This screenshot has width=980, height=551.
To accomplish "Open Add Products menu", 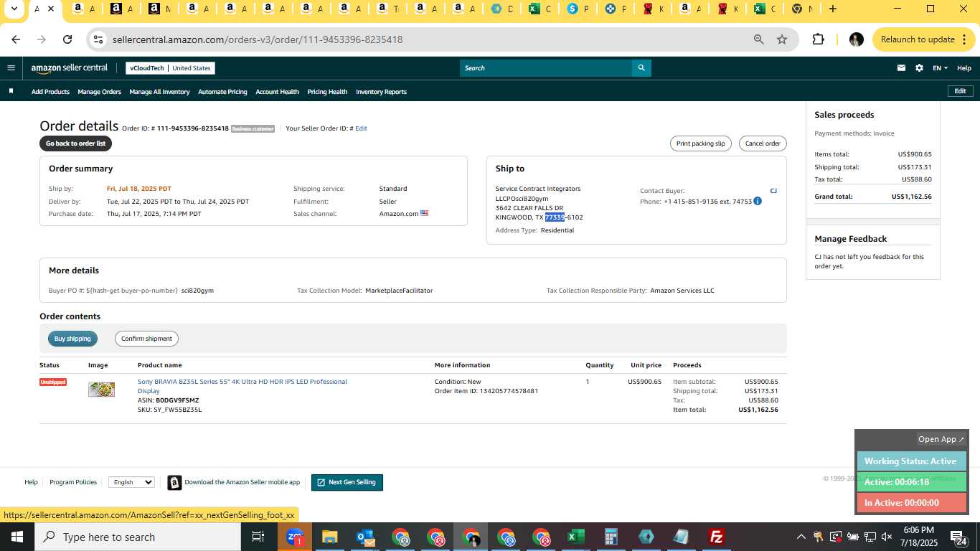I will click(x=50, y=92).
